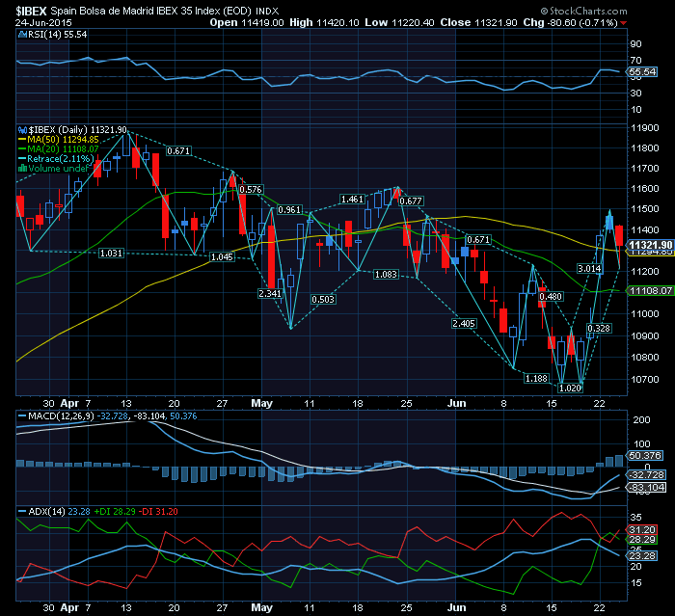675x616 pixels.
Task: Click the 0.961 retrace label
Action: [x=289, y=209]
